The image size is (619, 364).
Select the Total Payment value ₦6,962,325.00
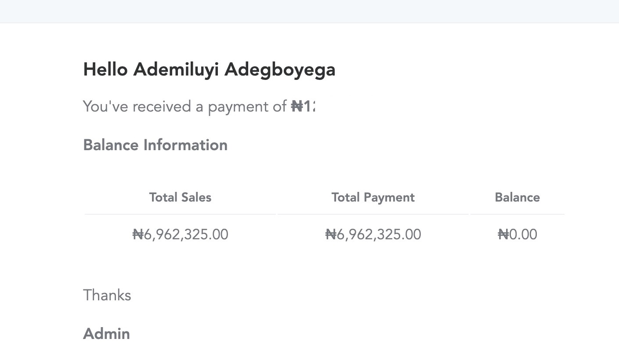(373, 234)
